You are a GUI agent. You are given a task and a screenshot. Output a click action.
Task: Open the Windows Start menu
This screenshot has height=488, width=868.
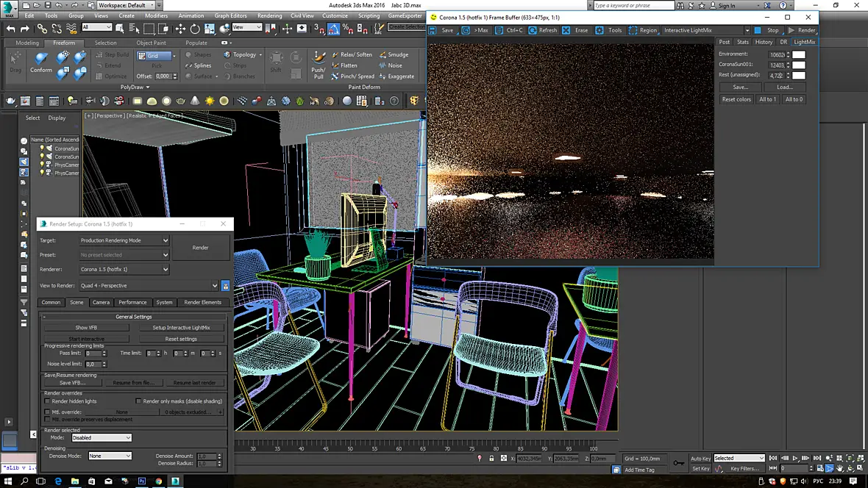click(8, 481)
